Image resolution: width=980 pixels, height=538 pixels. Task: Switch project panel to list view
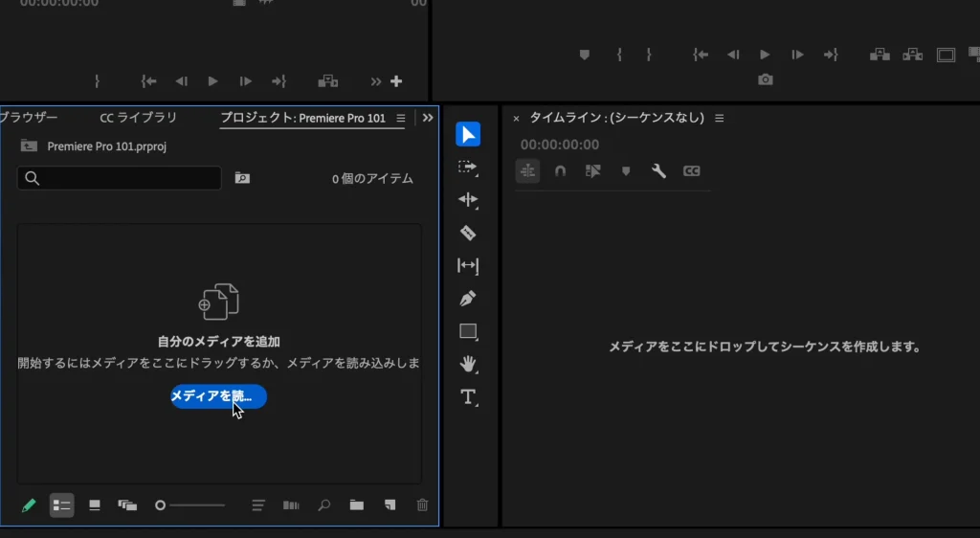click(x=61, y=504)
